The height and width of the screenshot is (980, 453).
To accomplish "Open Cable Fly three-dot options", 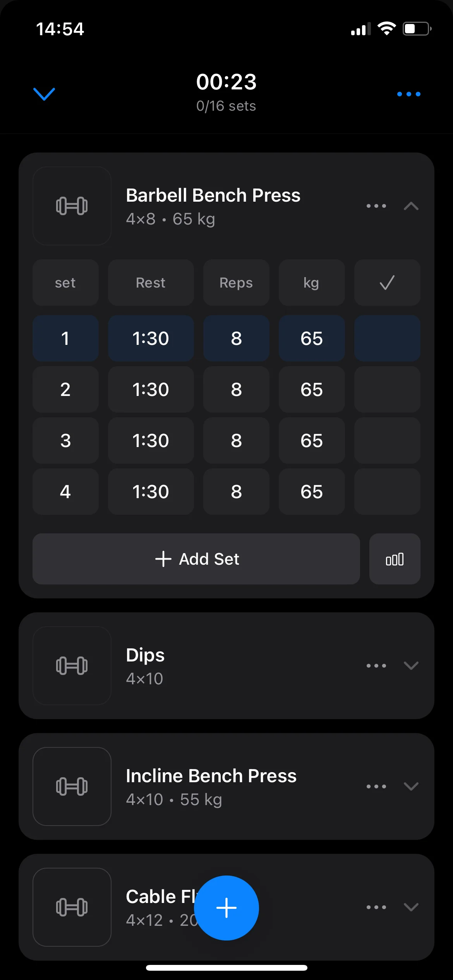I will click(x=376, y=907).
